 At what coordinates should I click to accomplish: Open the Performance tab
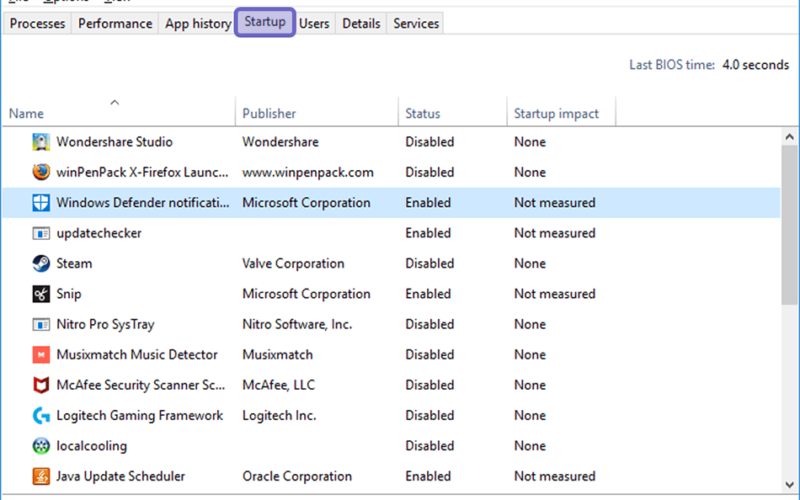[115, 23]
